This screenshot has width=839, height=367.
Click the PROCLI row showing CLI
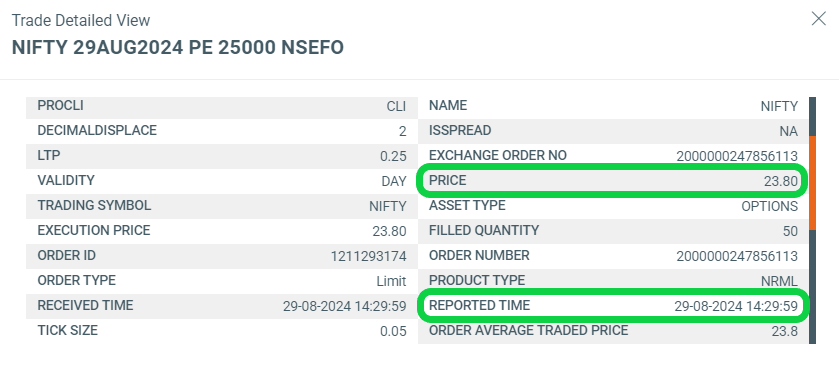tap(222, 106)
